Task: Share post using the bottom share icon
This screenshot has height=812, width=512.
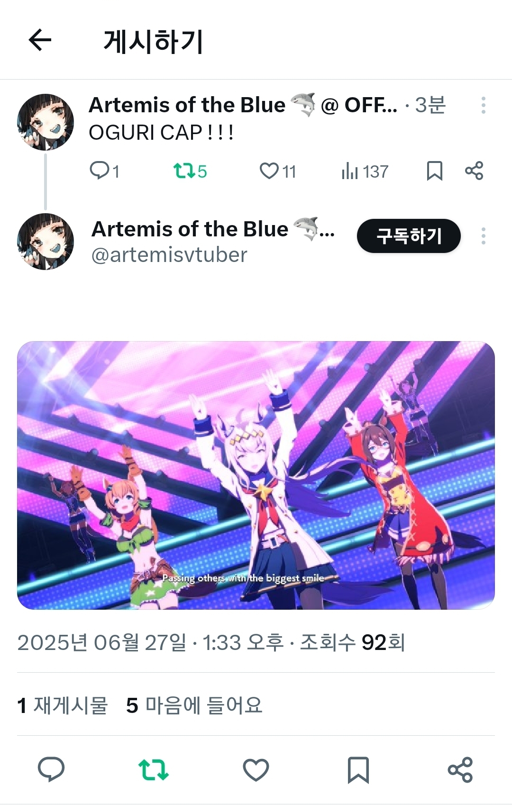Action: 460,769
